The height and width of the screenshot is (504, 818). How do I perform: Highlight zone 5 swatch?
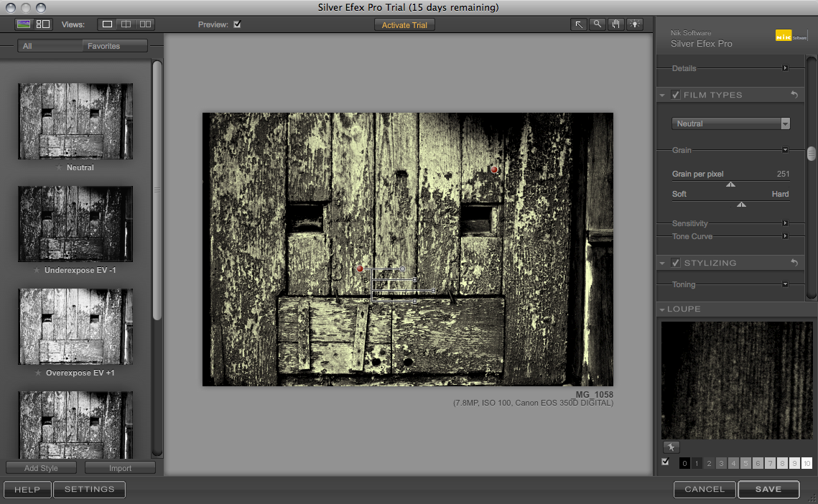[x=745, y=463]
